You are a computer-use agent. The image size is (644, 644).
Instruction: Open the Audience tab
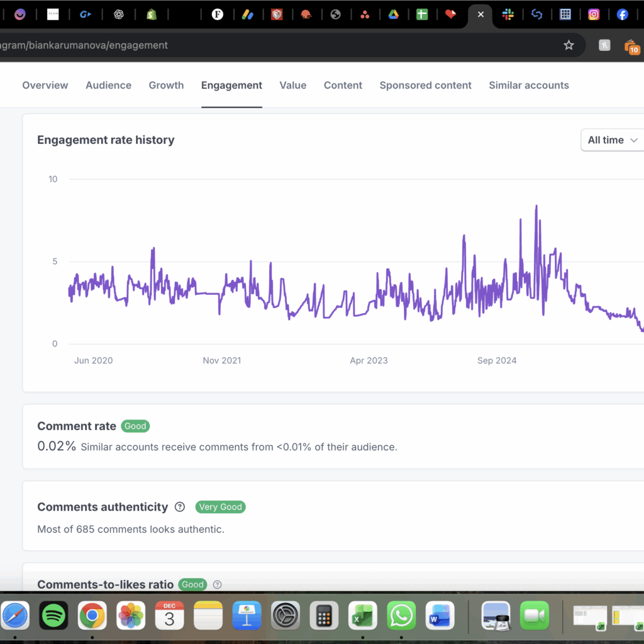point(108,86)
